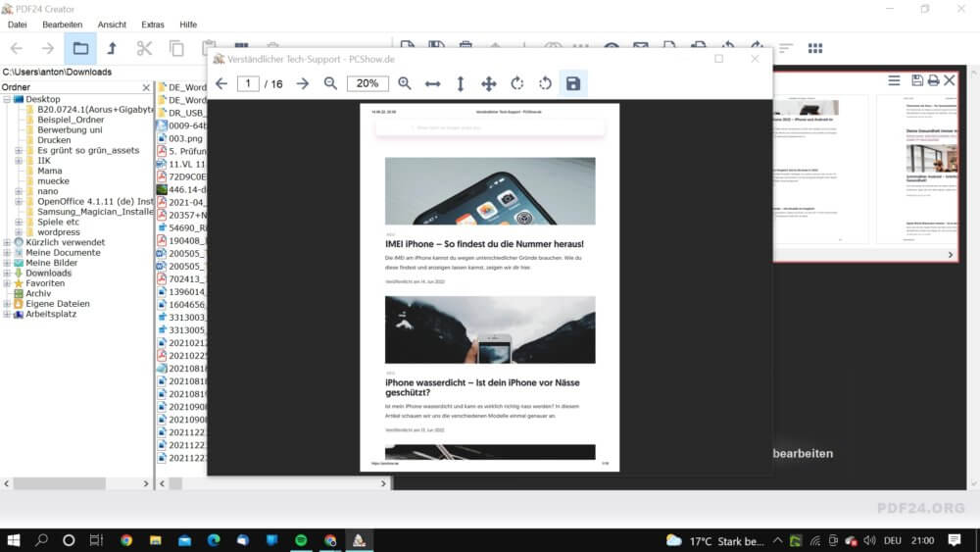This screenshot has height=552, width=980.
Task: Go to next page in the preview
Action: click(x=303, y=83)
